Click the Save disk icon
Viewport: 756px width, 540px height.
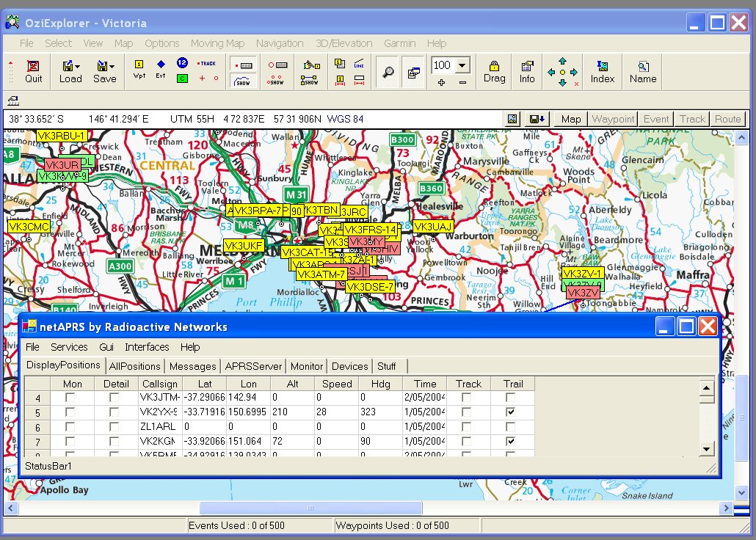point(102,66)
